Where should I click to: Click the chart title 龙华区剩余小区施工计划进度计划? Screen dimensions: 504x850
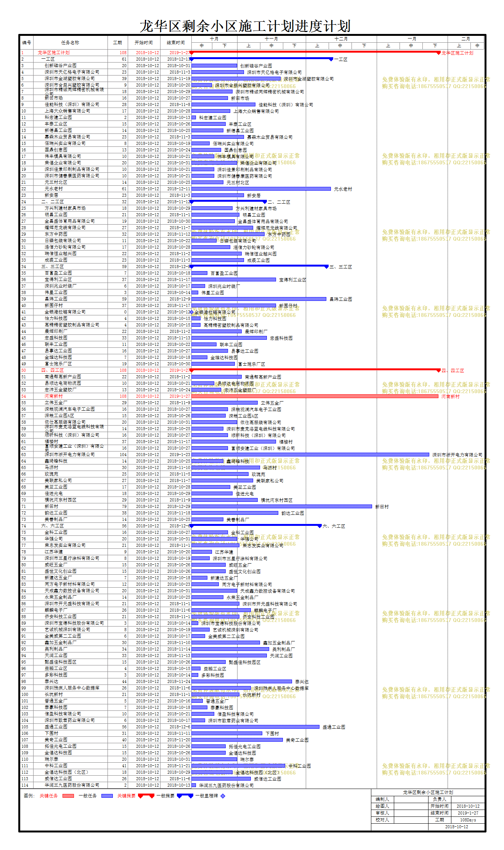(245, 26)
